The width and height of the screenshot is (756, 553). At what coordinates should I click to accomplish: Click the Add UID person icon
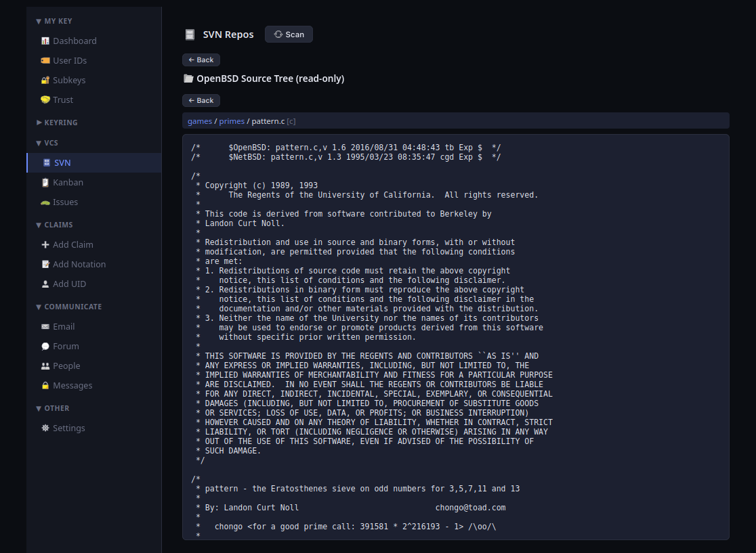(x=45, y=284)
